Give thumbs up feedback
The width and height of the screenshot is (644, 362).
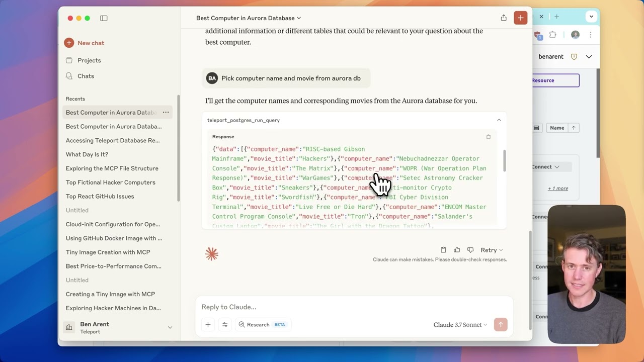point(457,250)
